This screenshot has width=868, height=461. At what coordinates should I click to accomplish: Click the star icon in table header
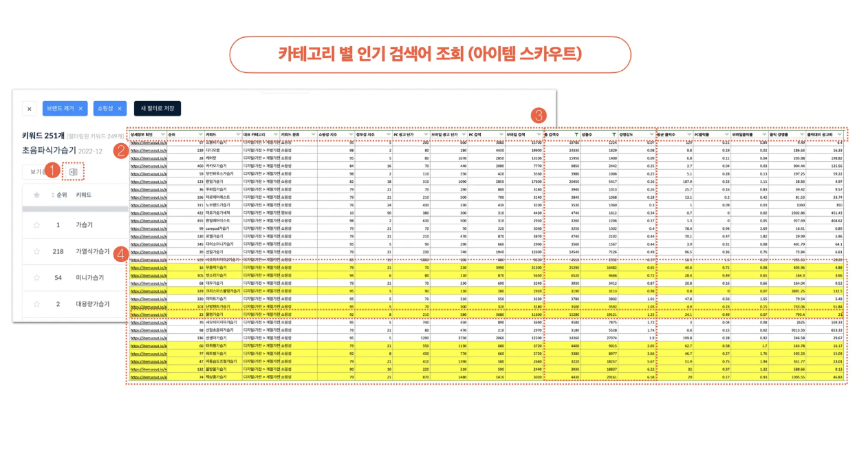tap(36, 195)
